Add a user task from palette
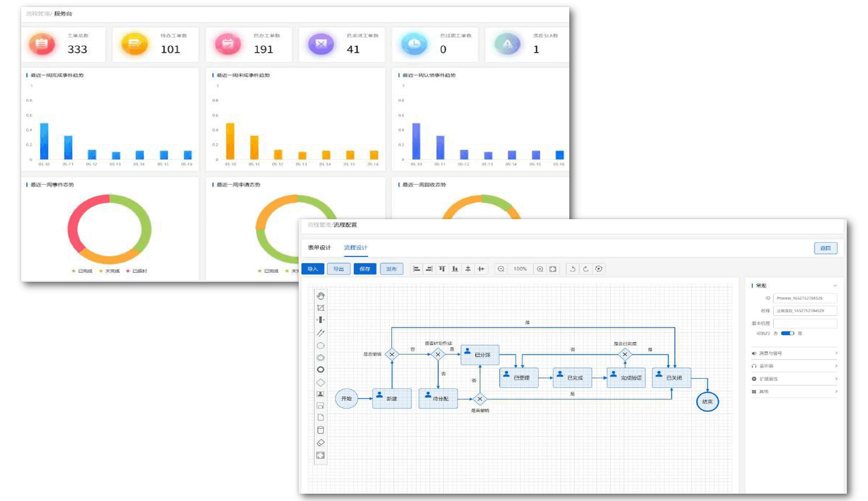Viewport: 868px width, 501px height. (320, 394)
